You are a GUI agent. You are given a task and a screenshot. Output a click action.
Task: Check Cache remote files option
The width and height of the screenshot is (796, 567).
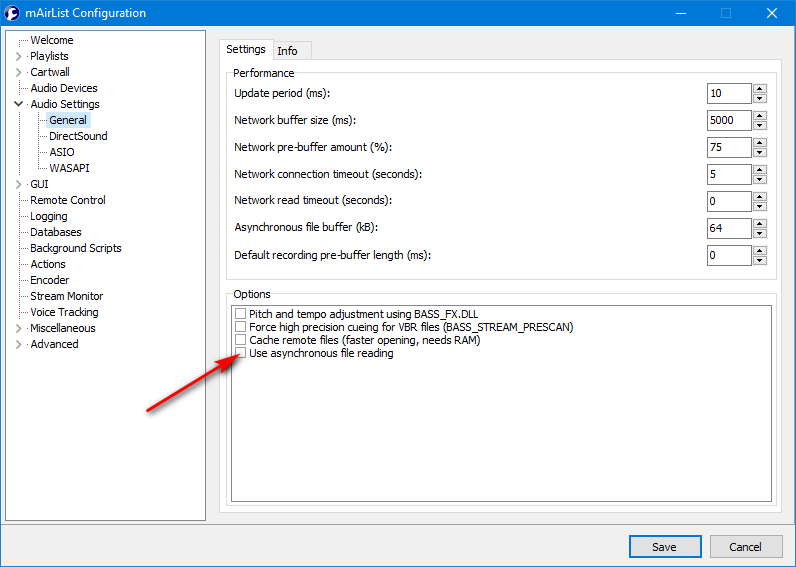(240, 340)
